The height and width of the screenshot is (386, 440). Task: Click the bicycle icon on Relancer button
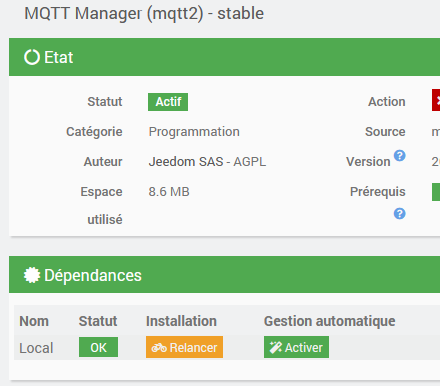(159, 348)
